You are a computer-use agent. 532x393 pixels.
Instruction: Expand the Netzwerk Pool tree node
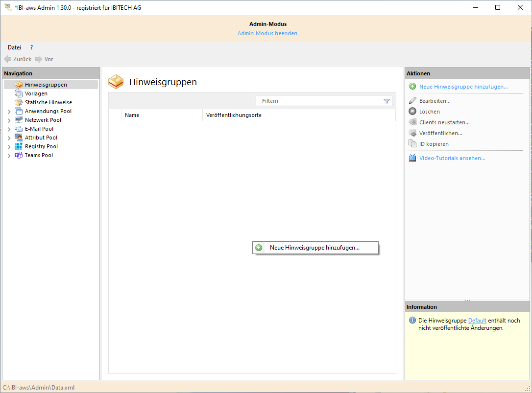9,120
